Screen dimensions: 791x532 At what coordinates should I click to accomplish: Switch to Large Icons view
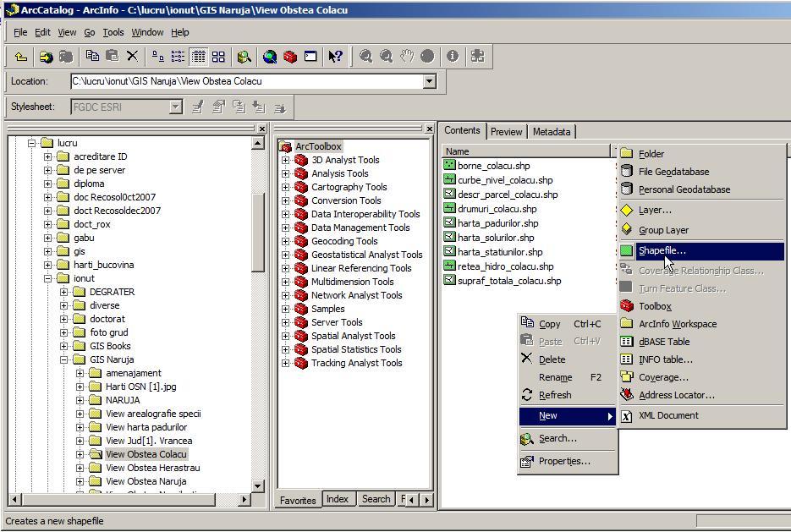click(x=158, y=57)
